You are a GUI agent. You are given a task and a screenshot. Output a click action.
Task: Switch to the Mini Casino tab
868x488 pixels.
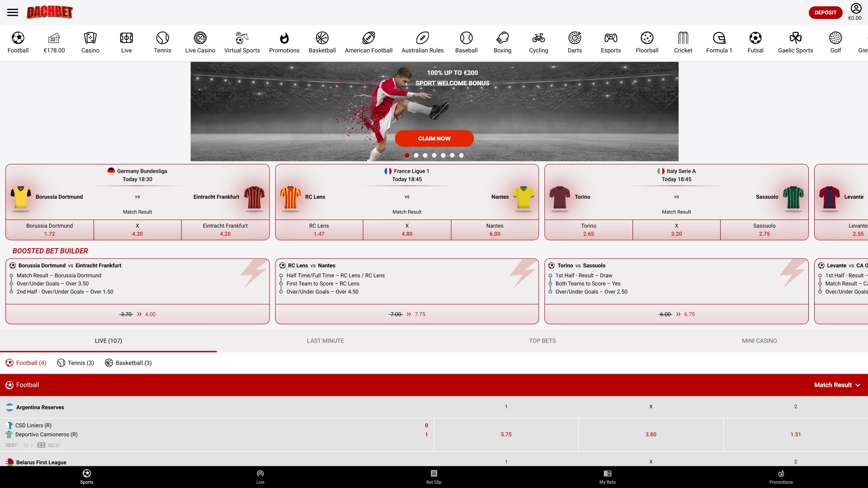tap(759, 341)
